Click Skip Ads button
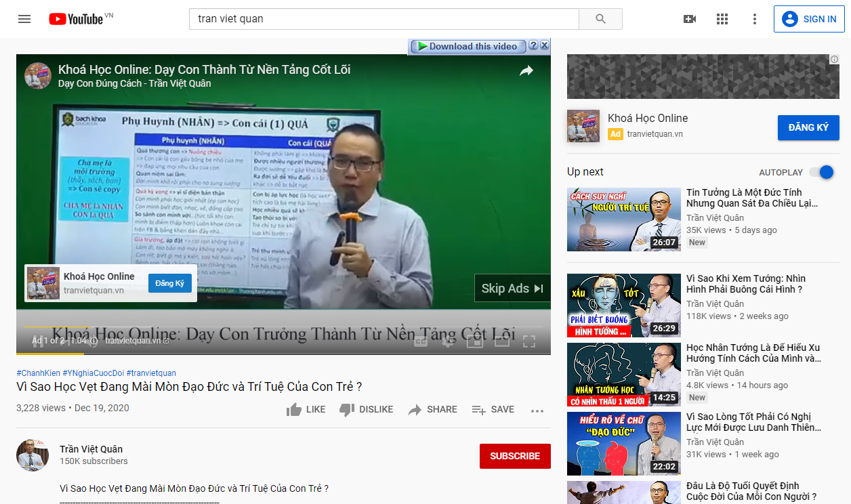The width and height of the screenshot is (851, 504). pyautogui.click(x=512, y=288)
